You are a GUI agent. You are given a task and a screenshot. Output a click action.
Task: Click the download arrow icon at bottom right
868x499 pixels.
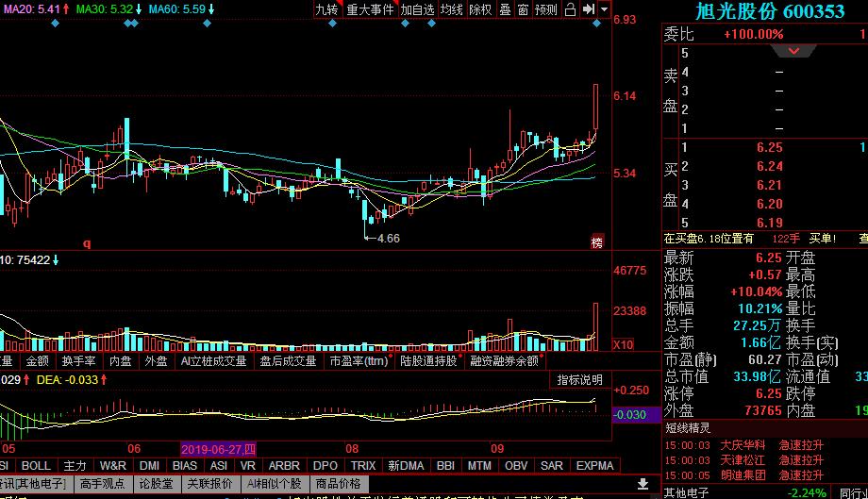point(643,484)
